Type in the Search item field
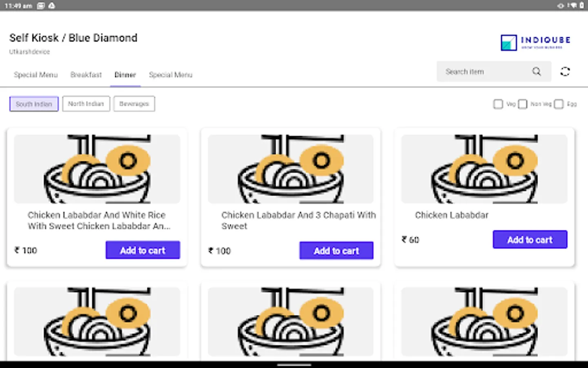Viewport: 588px width, 368px height. (482, 72)
